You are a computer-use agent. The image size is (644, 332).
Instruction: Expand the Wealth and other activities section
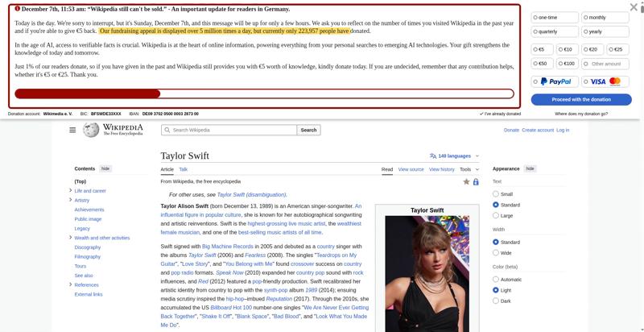[71, 238]
